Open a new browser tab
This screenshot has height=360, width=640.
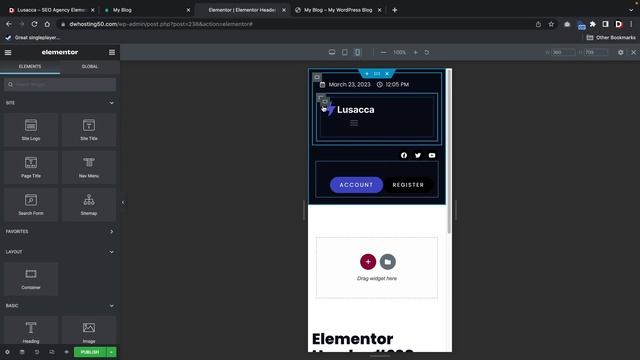tap(394, 10)
